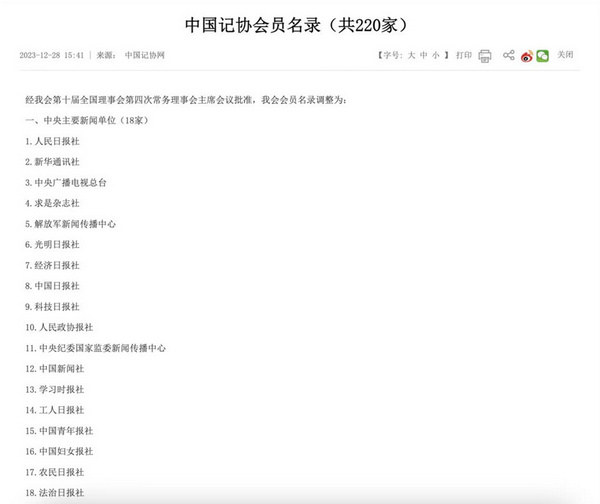Open the 中国记协网 source link
Screen dimensions: 600x504
145,55
